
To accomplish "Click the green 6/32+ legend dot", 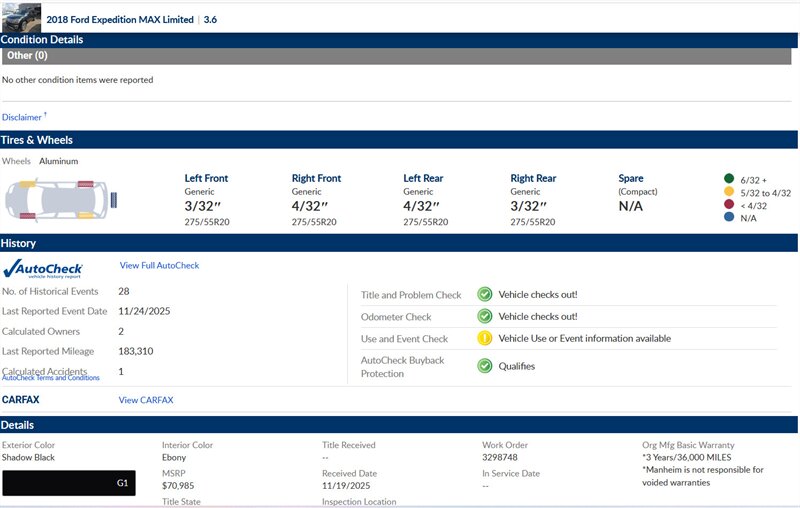I will (729, 179).
